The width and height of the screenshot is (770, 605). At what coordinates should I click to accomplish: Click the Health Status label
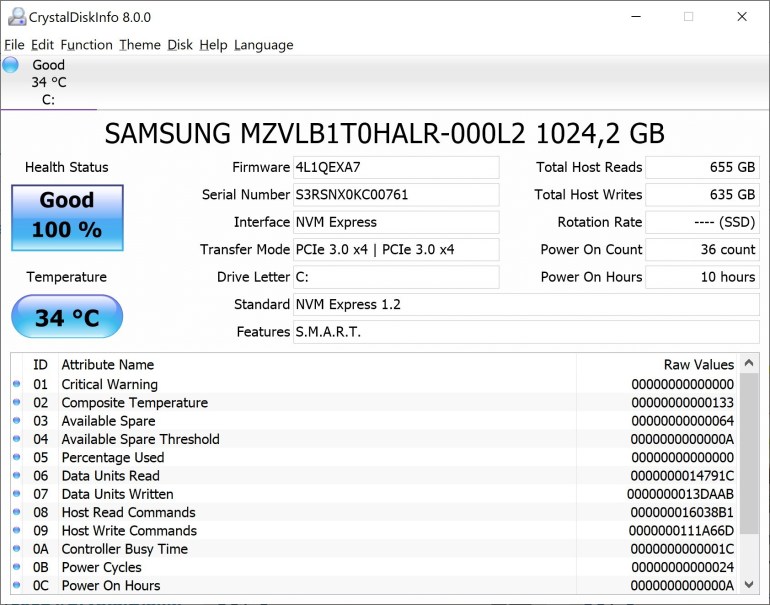click(67, 167)
